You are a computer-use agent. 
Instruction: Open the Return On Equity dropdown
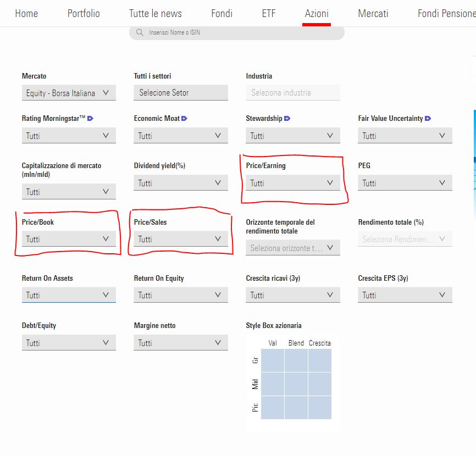[x=180, y=295]
